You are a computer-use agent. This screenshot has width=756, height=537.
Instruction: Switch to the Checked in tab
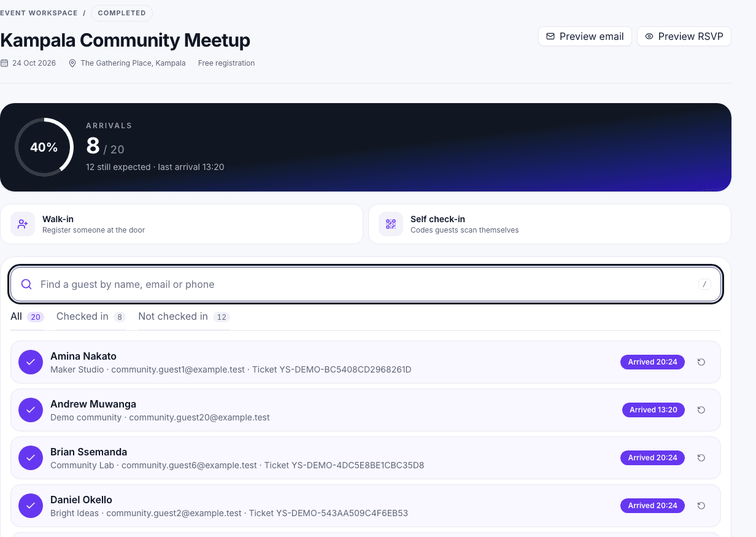tap(91, 317)
